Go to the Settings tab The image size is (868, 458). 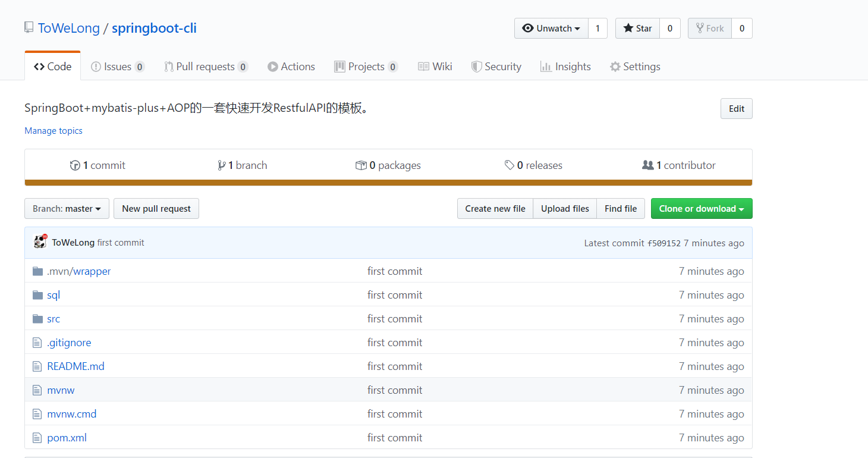point(635,67)
